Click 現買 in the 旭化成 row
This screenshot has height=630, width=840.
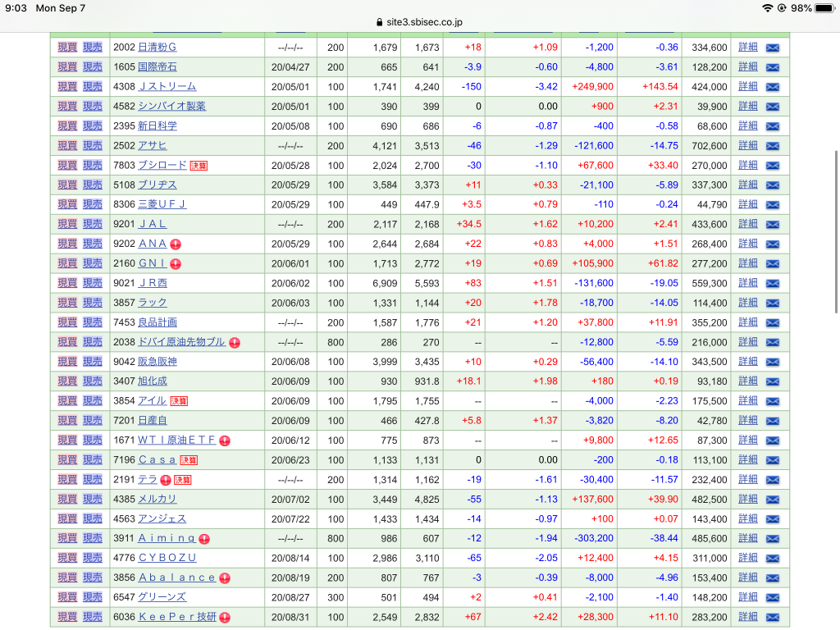click(x=67, y=381)
